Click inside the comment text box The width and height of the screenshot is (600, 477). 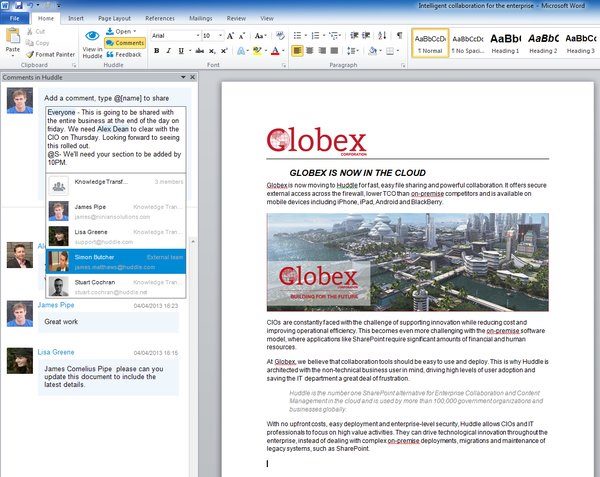tap(113, 138)
